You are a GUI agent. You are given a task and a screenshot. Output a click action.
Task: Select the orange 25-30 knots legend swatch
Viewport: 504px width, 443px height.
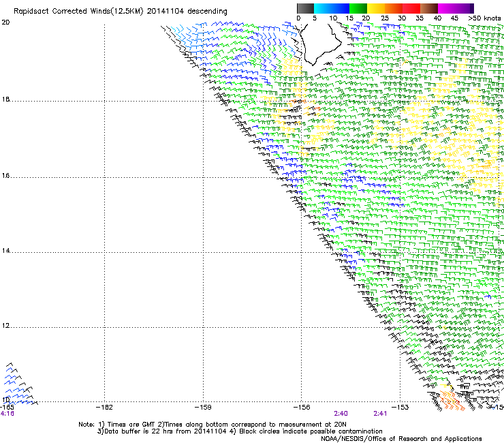394,8
